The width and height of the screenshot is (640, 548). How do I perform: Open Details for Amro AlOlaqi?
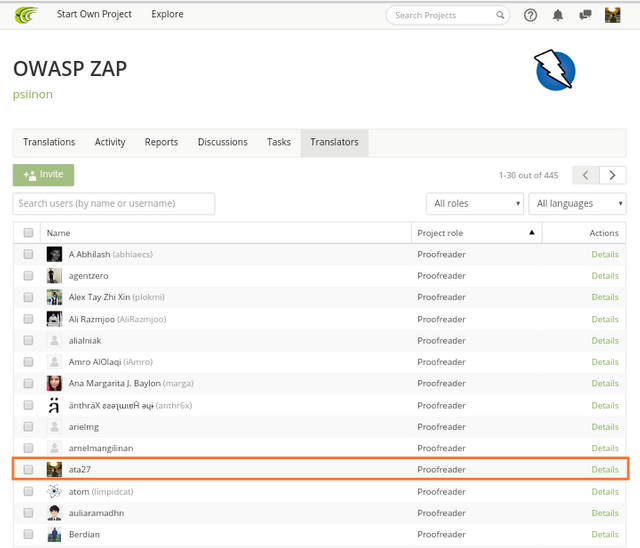605,362
